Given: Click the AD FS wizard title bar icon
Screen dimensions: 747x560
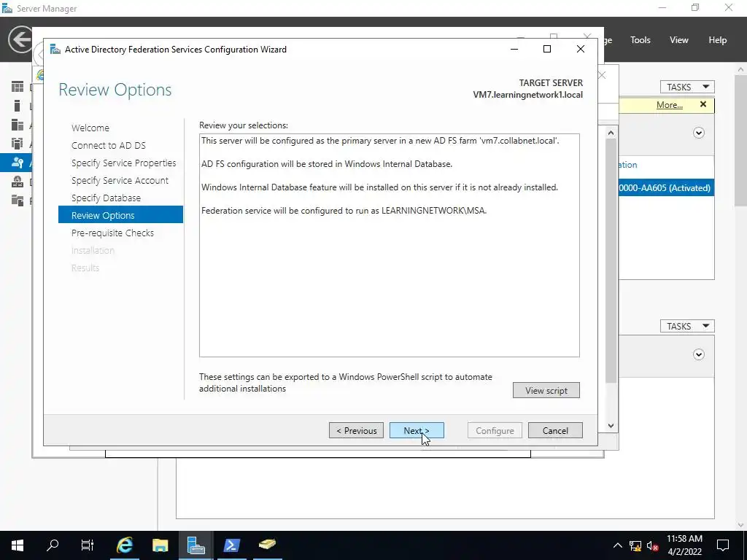Looking at the screenshot, I should 55,49.
